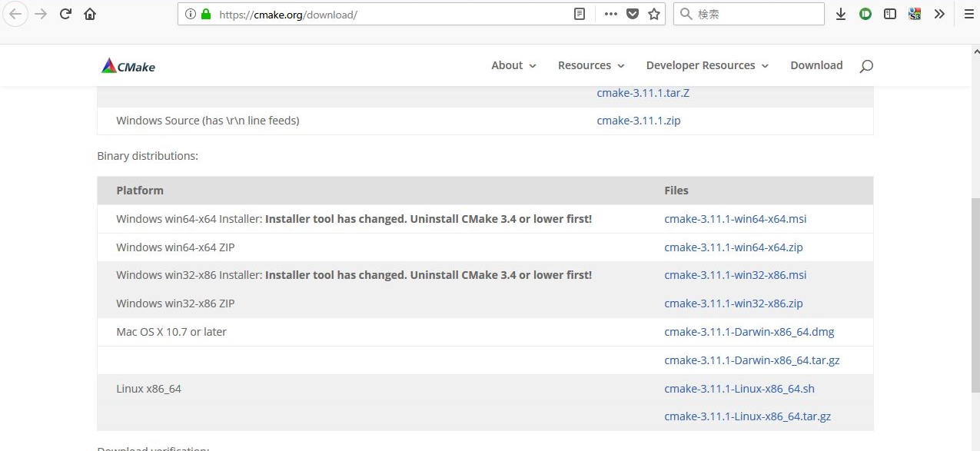The width and height of the screenshot is (980, 451).
Task: Show the sidebars panel
Action: click(x=890, y=14)
